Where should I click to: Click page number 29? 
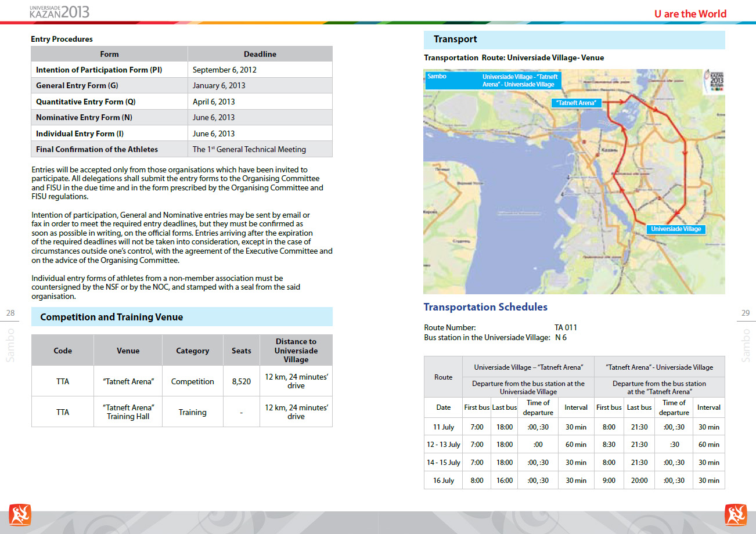(x=746, y=313)
